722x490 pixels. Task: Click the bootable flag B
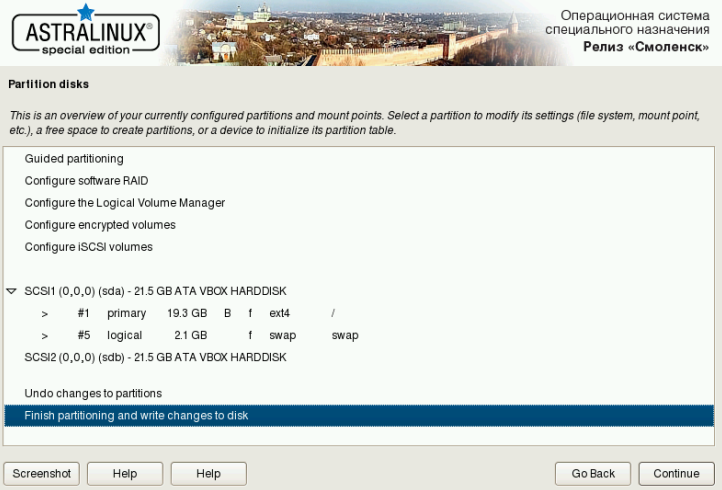[227, 313]
